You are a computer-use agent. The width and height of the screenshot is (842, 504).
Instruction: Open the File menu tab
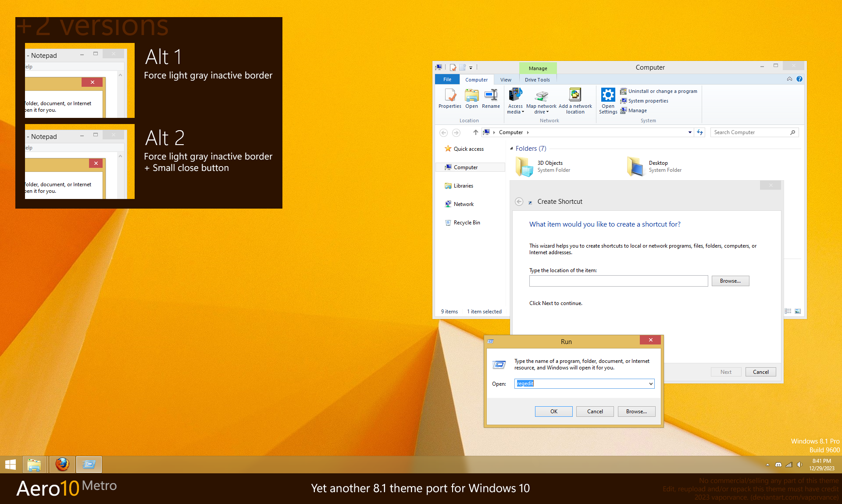[447, 79]
